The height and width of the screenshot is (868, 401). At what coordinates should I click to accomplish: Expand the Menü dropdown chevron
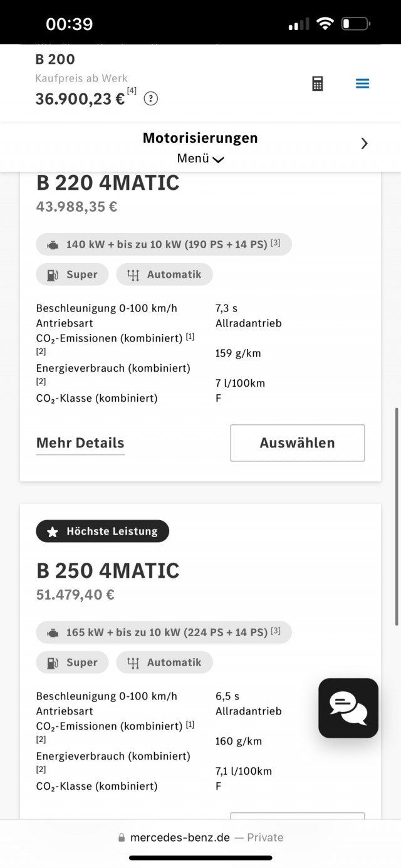click(218, 160)
